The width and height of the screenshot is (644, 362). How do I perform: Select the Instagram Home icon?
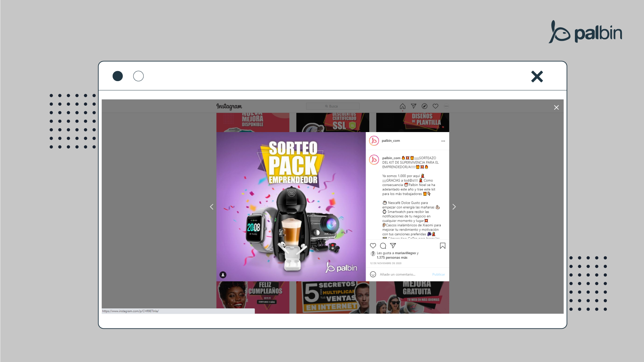pyautogui.click(x=402, y=106)
